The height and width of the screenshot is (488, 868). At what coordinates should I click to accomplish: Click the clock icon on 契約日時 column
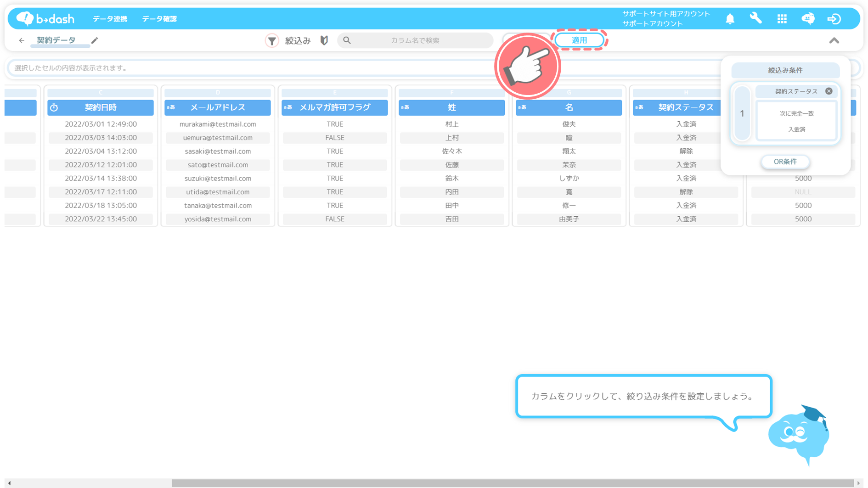point(54,107)
